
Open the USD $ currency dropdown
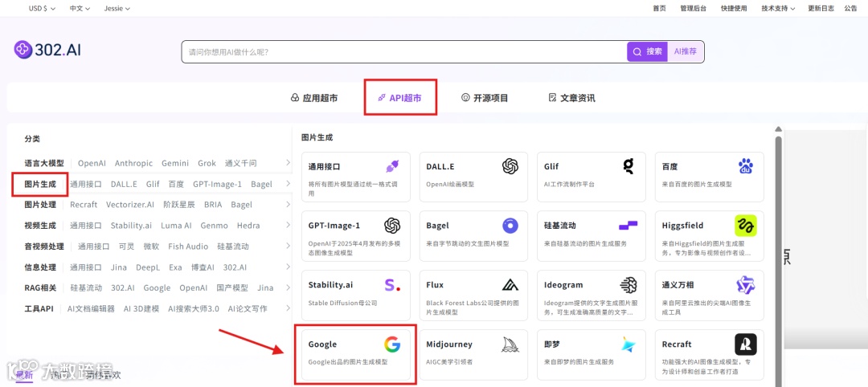pyautogui.click(x=42, y=8)
